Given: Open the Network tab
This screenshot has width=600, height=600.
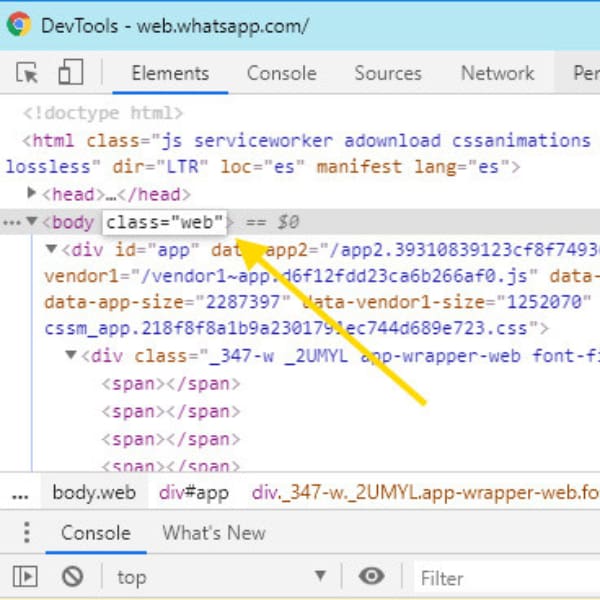Looking at the screenshot, I should (x=497, y=73).
